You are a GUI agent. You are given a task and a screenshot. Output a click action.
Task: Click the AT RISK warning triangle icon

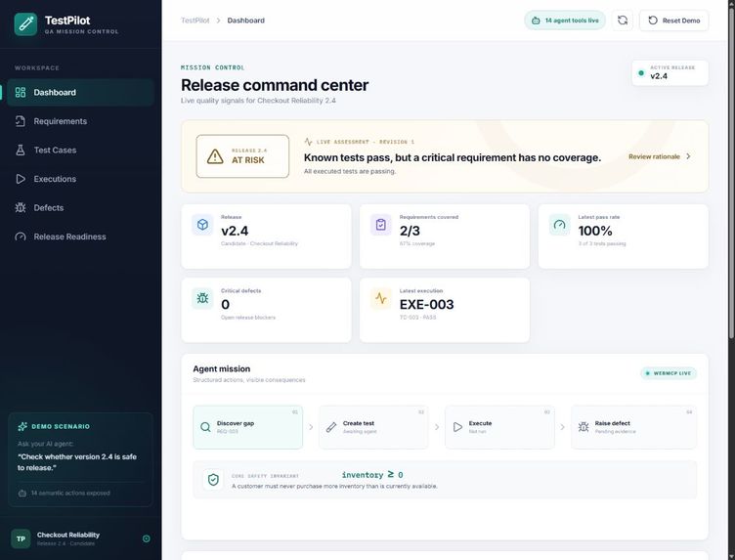[215, 156]
